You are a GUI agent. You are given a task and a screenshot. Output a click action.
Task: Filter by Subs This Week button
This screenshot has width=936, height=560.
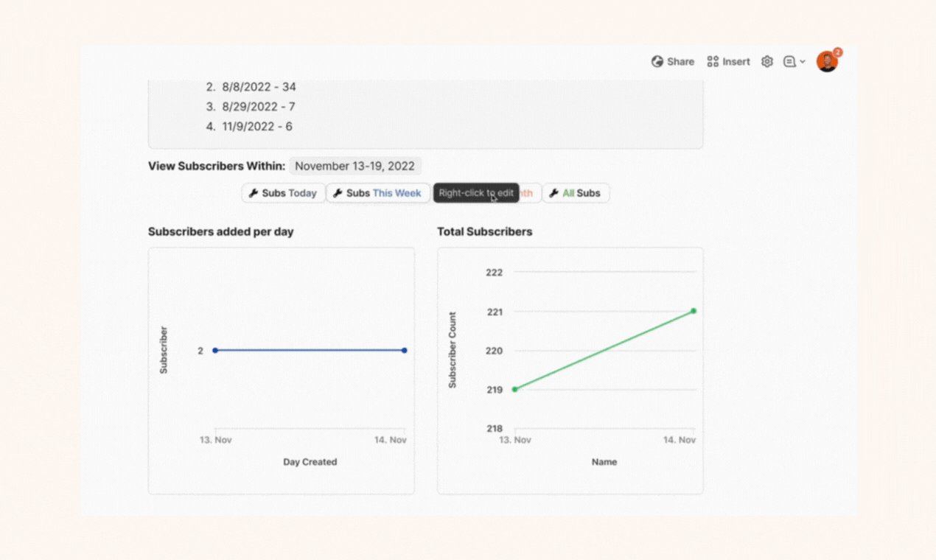coord(378,193)
